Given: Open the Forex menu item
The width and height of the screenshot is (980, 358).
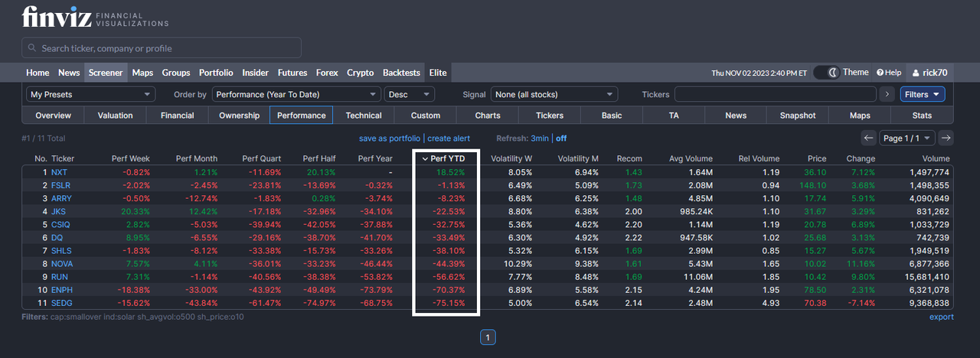Looking at the screenshot, I should [327, 73].
